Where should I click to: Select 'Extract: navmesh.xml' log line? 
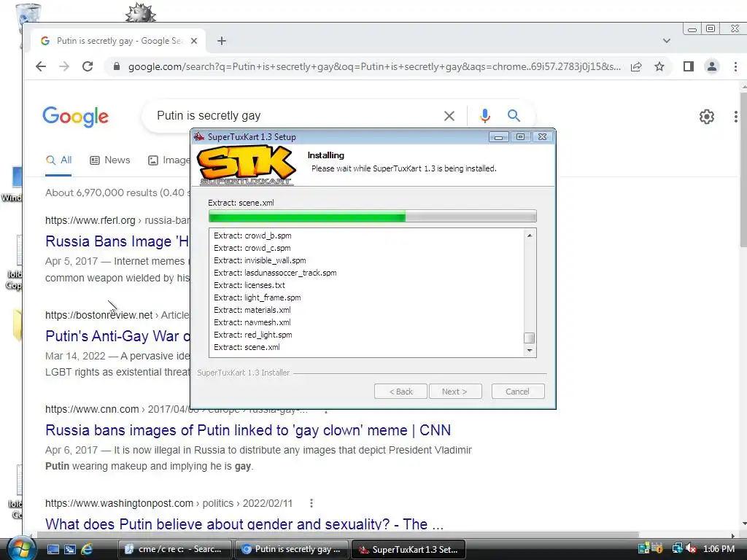click(252, 322)
